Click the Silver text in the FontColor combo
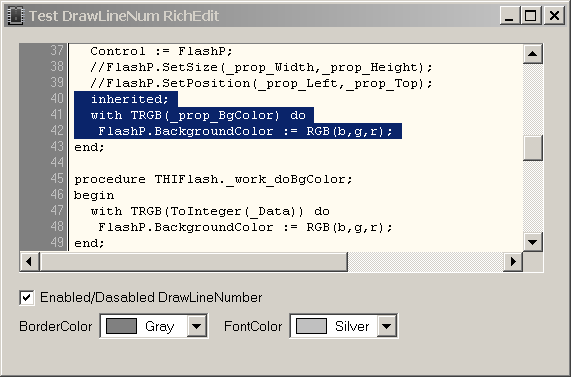This screenshot has height=377, width=571. (x=352, y=326)
